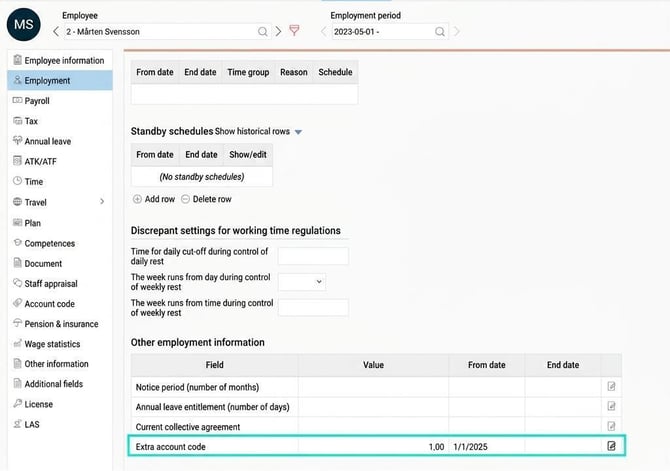Click Notice period (number of months) cell
The image size is (670, 471).
(x=215, y=387)
